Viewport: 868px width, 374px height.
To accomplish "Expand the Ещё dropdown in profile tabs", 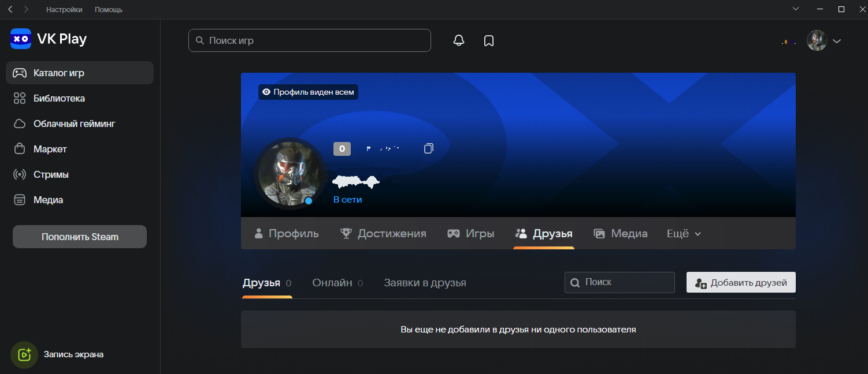I will click(684, 234).
